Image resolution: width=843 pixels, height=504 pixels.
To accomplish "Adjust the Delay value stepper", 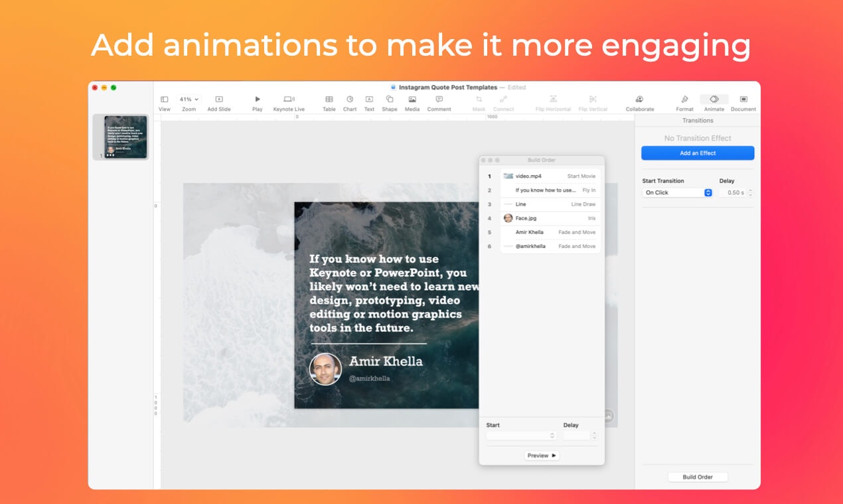I will tap(749, 192).
